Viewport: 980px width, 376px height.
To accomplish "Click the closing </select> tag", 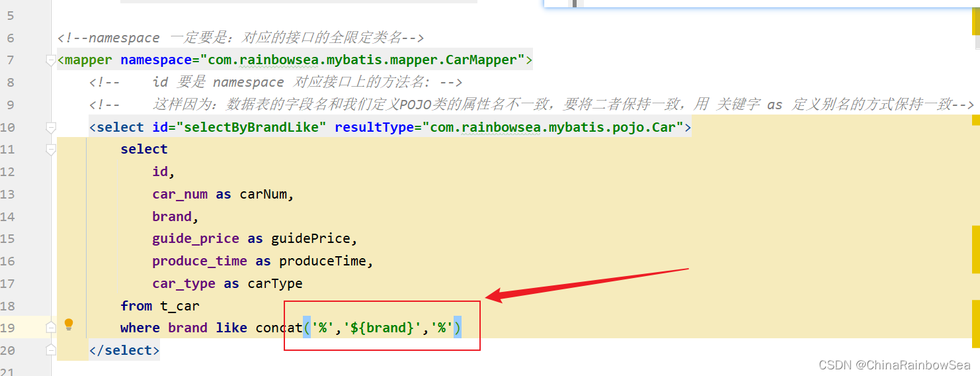I will click(124, 350).
